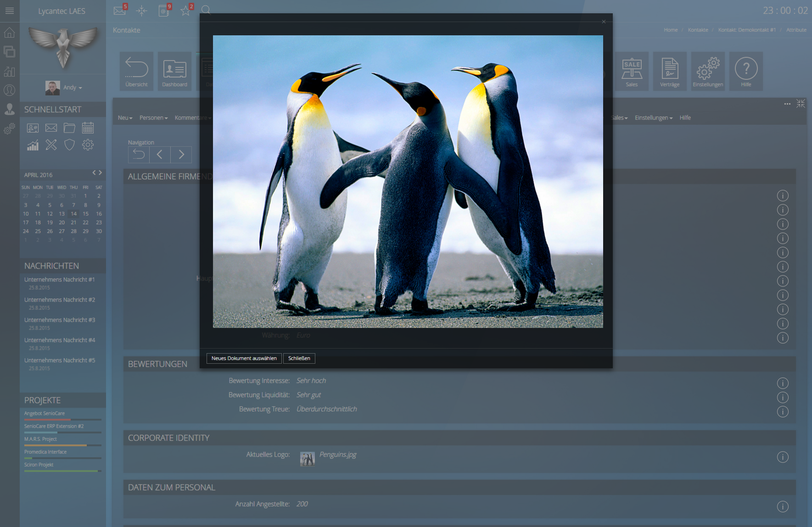Open the Schnellstart calendar icon
The height and width of the screenshot is (527, 812).
click(x=88, y=128)
